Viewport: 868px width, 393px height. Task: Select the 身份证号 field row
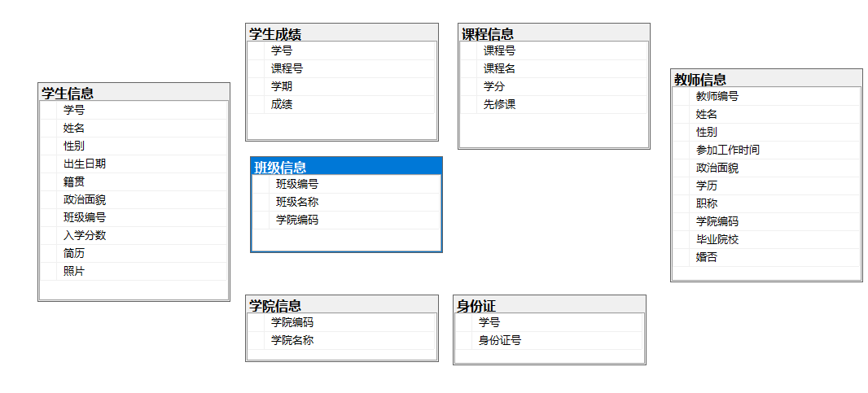coord(549,340)
